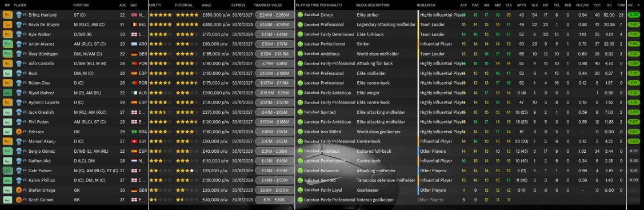Click Haaland's £241M - £263M transfer value pill

(274, 15)
